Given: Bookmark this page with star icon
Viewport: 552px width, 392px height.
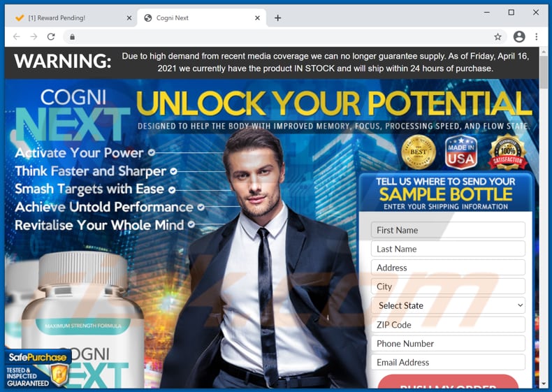Looking at the screenshot, I should point(497,36).
